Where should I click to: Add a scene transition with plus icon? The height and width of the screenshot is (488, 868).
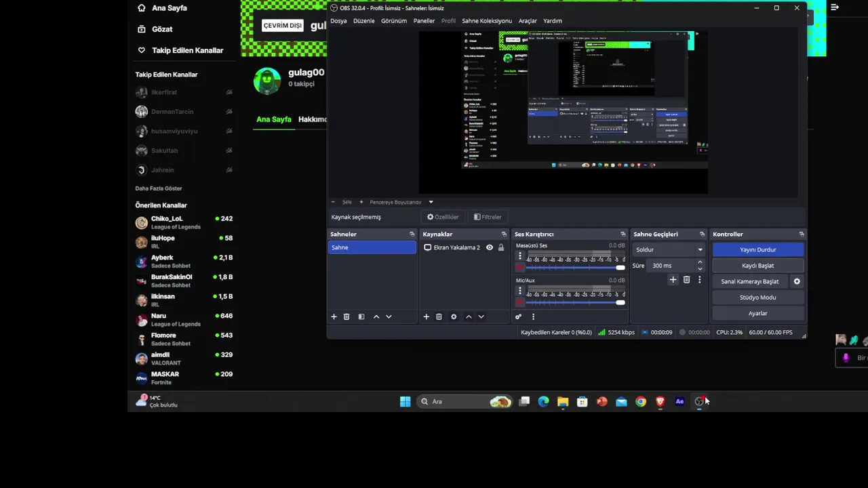pos(673,279)
